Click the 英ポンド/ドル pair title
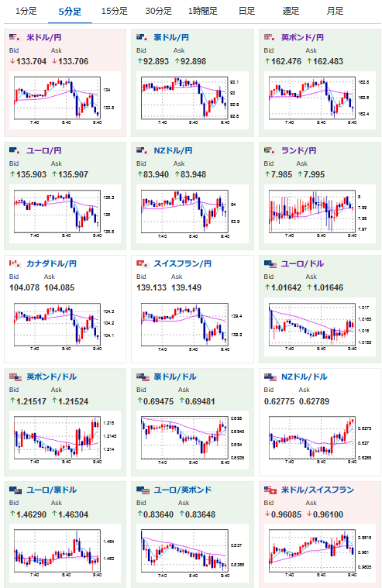 pyautogui.click(x=51, y=377)
